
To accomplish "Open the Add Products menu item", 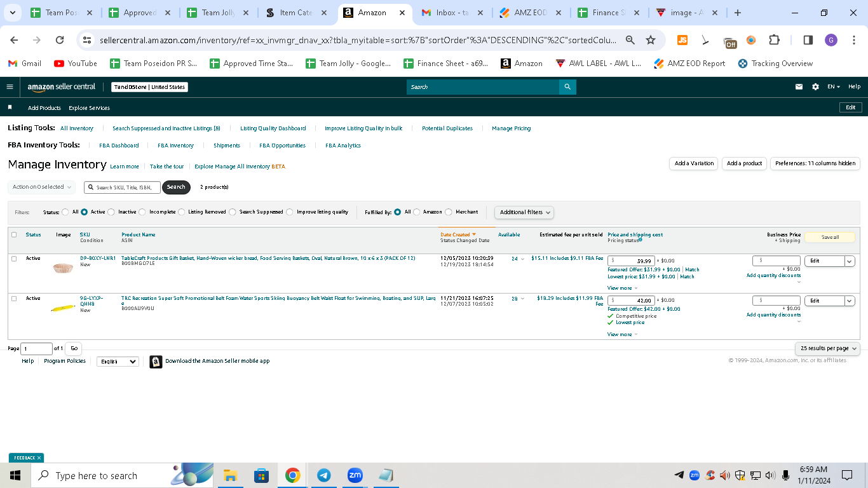I will point(44,108).
